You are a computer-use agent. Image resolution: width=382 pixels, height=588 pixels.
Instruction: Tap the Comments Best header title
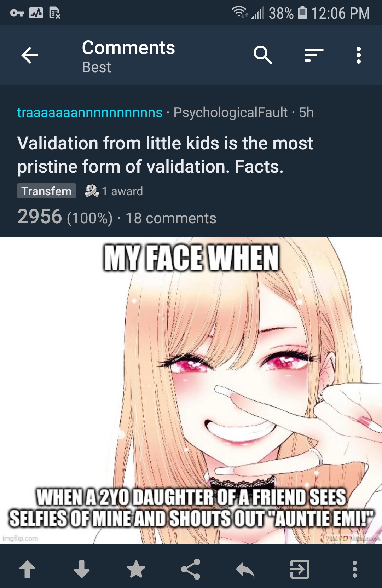coord(128,56)
